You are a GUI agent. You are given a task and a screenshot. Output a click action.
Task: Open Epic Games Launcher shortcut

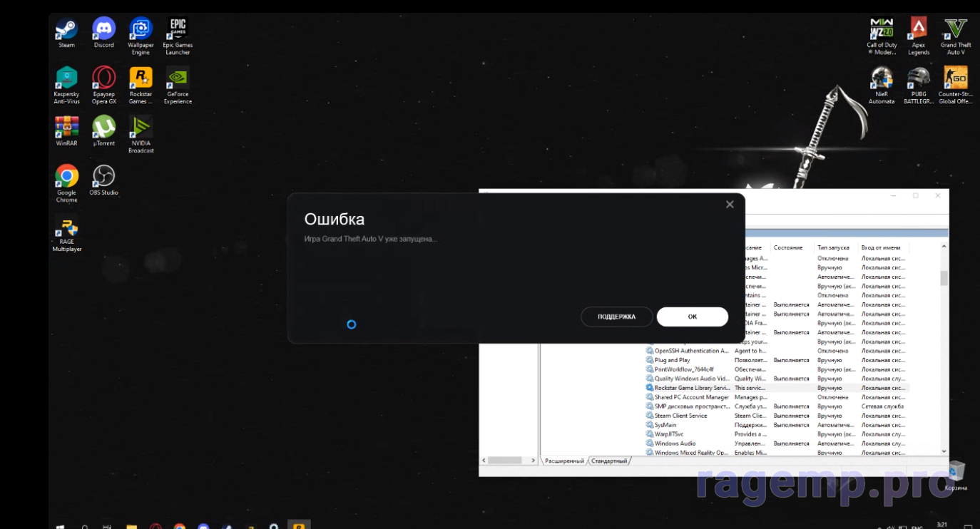pos(178,29)
